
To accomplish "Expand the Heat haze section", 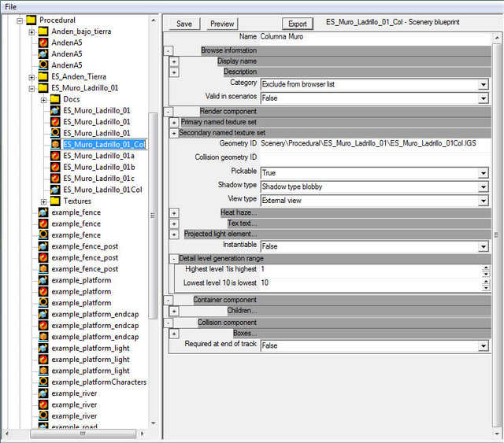I will click(174, 213).
